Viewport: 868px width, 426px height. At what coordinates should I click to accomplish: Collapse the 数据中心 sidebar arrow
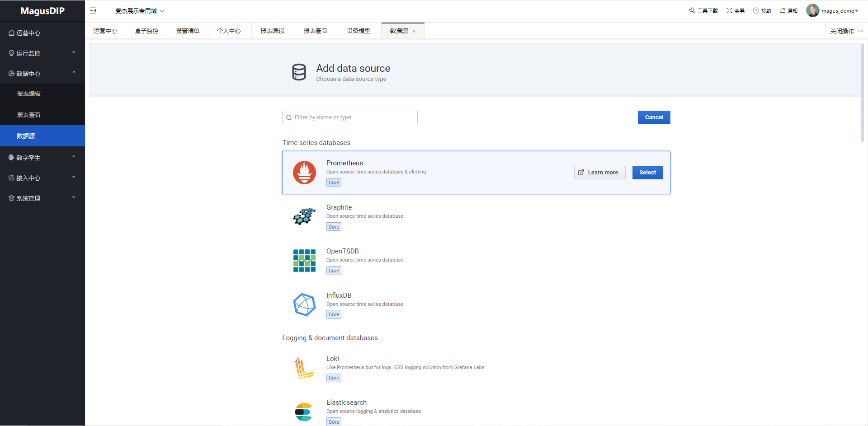(x=74, y=72)
